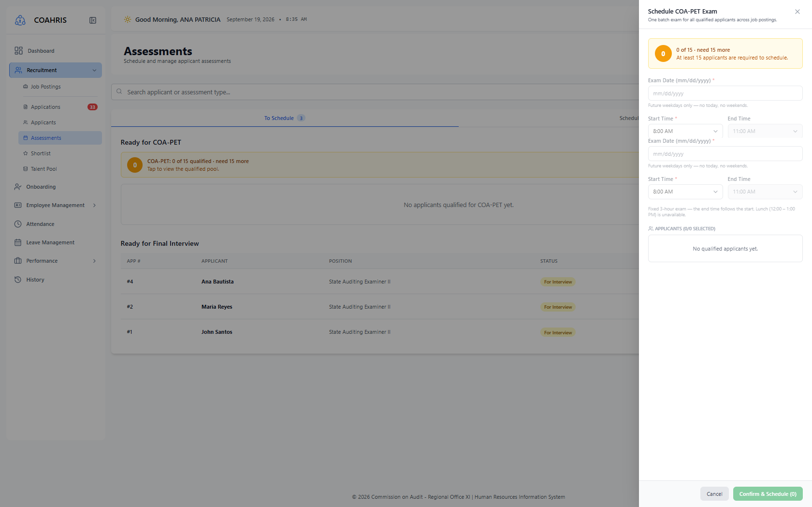This screenshot has width=812, height=507.
Task: Click the search magnifier icon
Action: pos(119,91)
